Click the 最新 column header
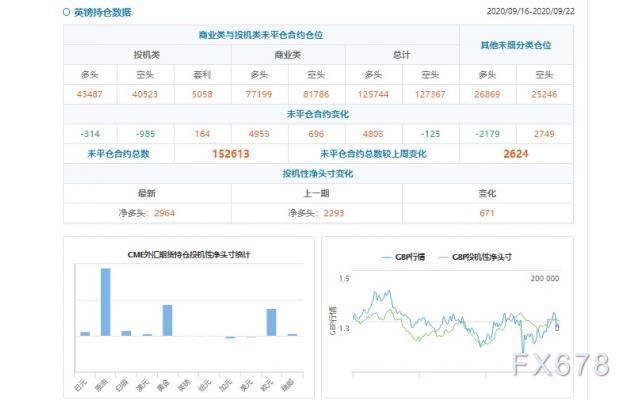 [x=147, y=193]
